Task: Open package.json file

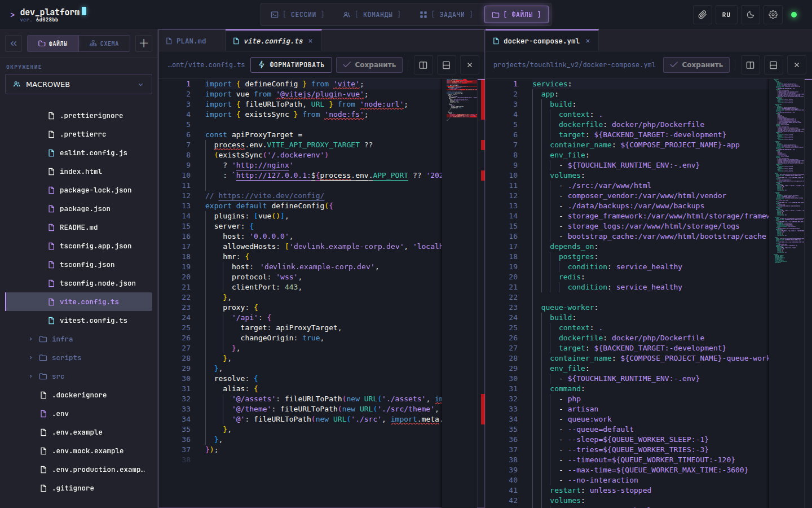Action: point(79,209)
